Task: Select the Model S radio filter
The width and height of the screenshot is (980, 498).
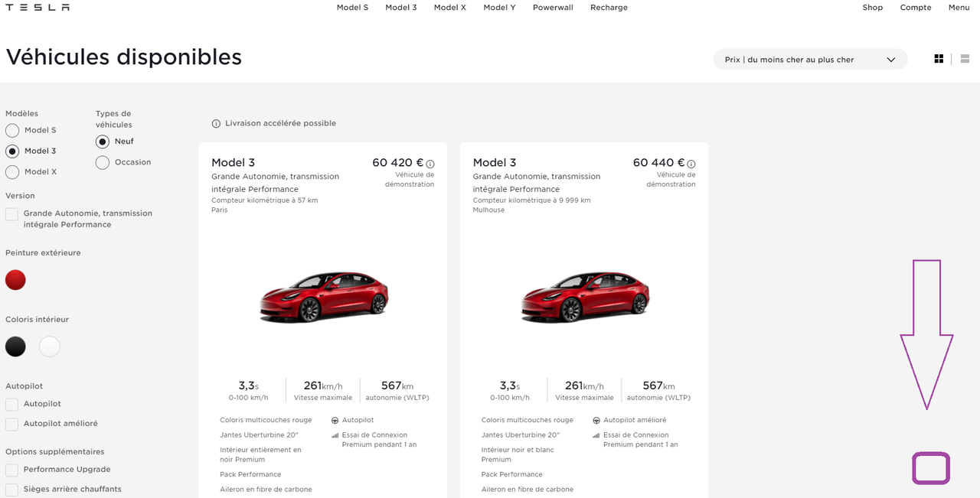Action: (12, 131)
